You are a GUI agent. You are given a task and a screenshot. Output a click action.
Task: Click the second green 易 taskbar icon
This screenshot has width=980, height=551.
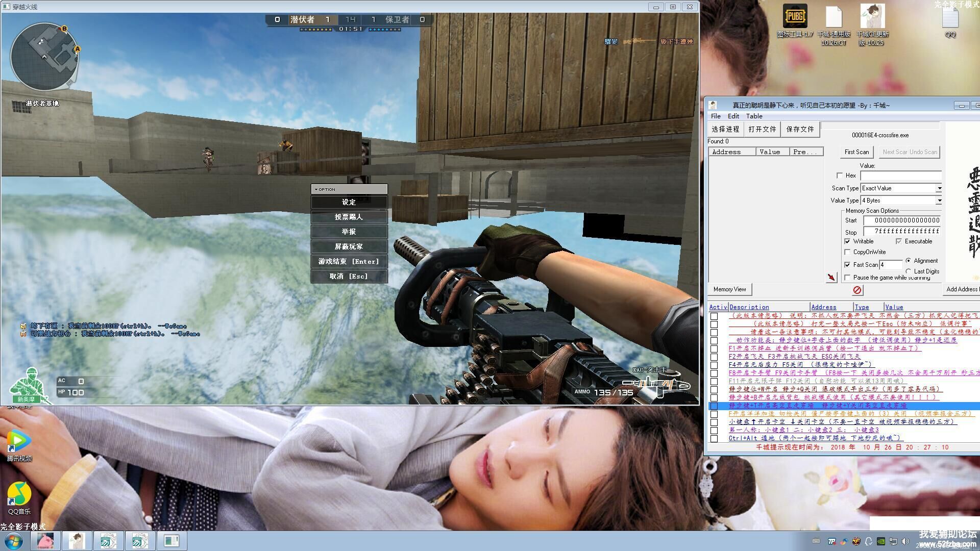click(x=140, y=541)
